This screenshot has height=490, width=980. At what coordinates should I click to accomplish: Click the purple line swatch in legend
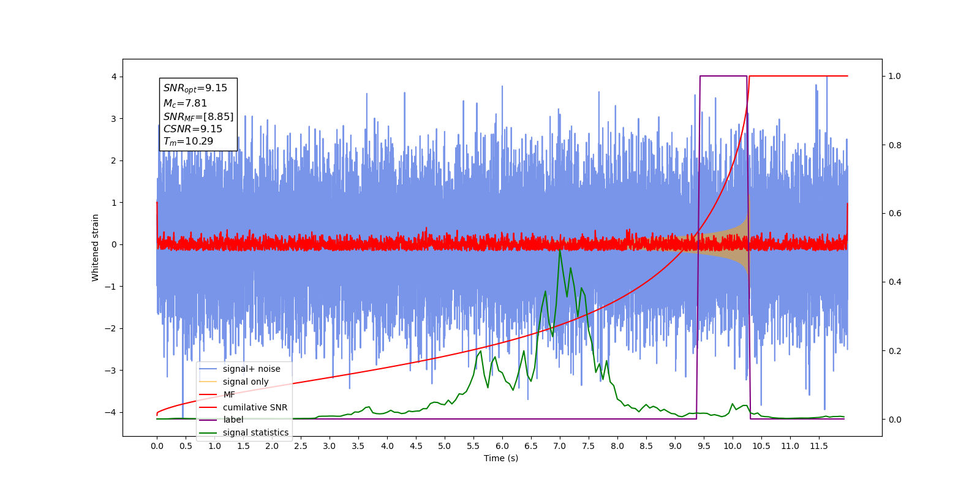pyautogui.click(x=208, y=420)
